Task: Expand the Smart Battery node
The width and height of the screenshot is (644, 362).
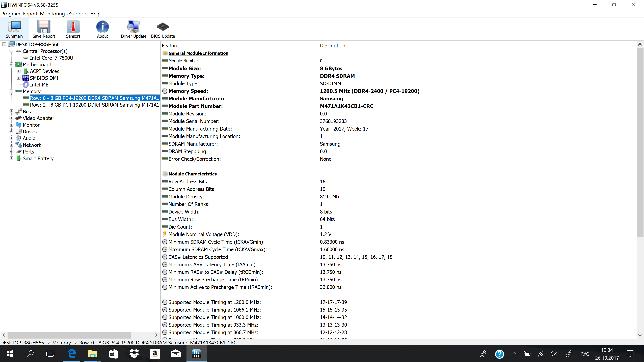Action: (11, 158)
